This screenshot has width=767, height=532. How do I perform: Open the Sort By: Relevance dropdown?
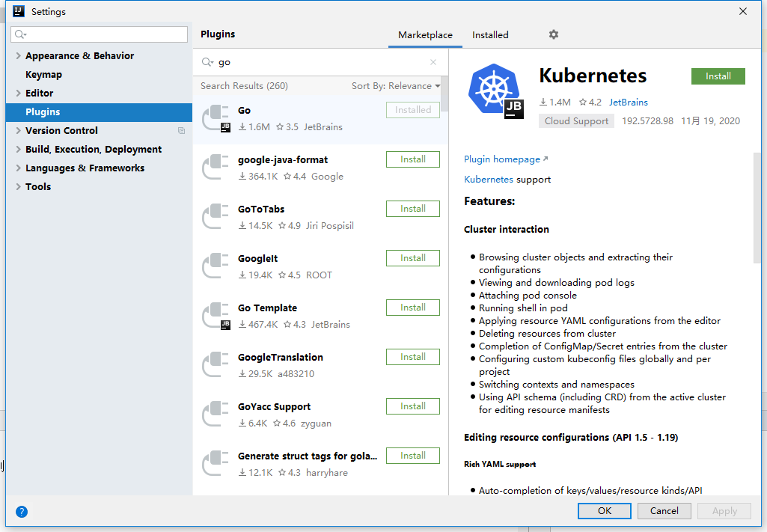click(x=396, y=86)
